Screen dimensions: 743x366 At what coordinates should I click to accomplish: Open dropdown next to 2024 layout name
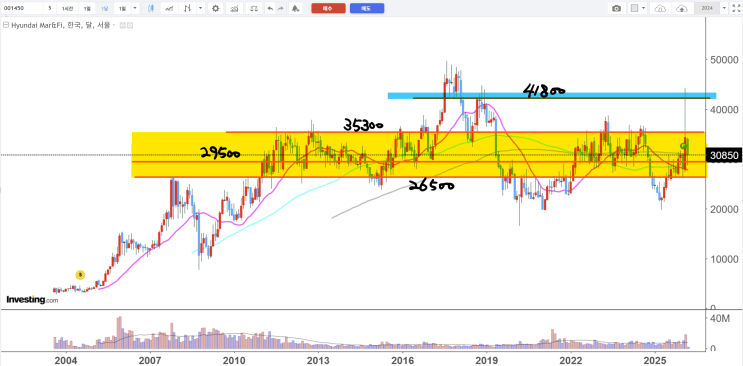tap(724, 8)
